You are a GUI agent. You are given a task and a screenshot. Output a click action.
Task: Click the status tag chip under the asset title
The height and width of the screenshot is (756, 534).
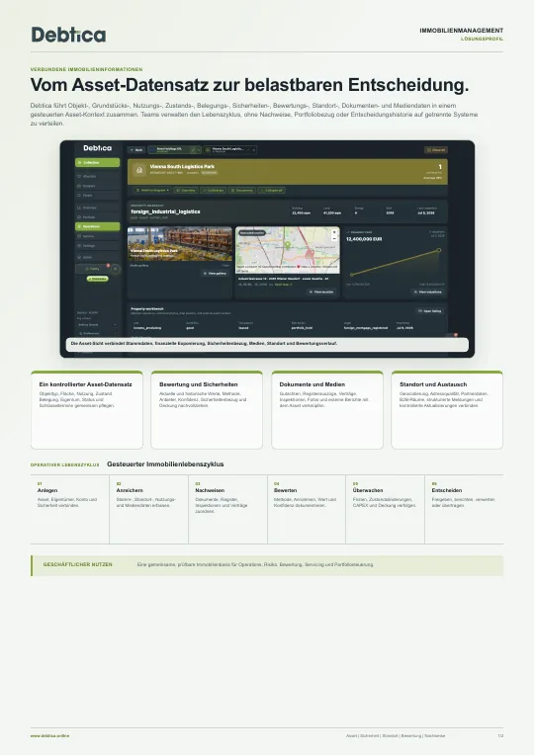[x=209, y=173]
